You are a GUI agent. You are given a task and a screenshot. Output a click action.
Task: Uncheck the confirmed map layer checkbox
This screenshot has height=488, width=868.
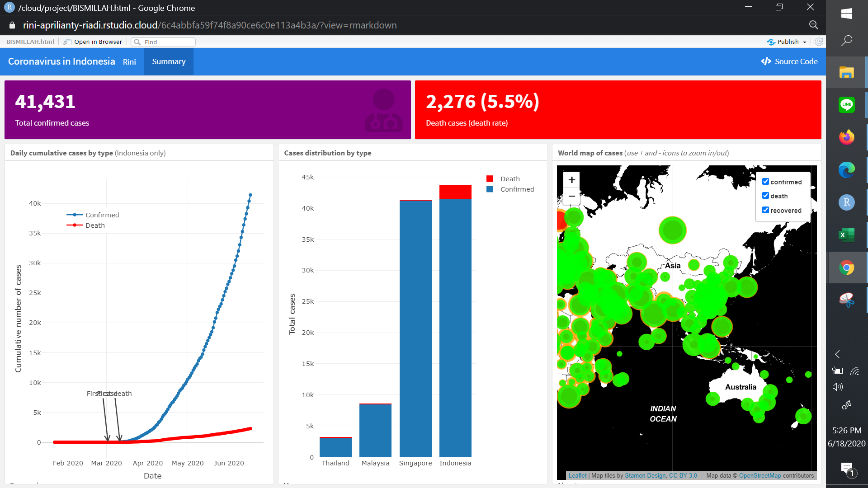point(765,182)
